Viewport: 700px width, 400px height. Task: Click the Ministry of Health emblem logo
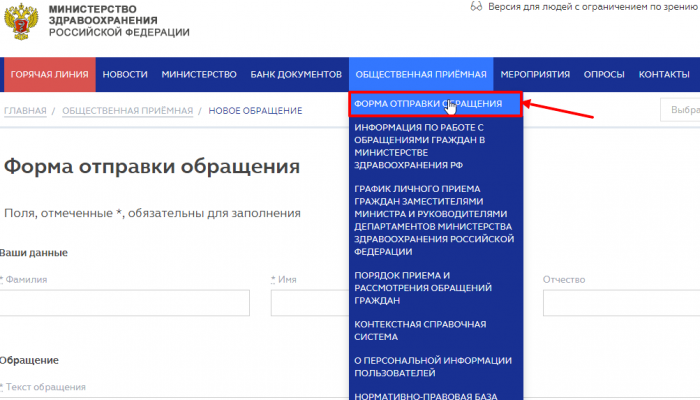coord(22,21)
